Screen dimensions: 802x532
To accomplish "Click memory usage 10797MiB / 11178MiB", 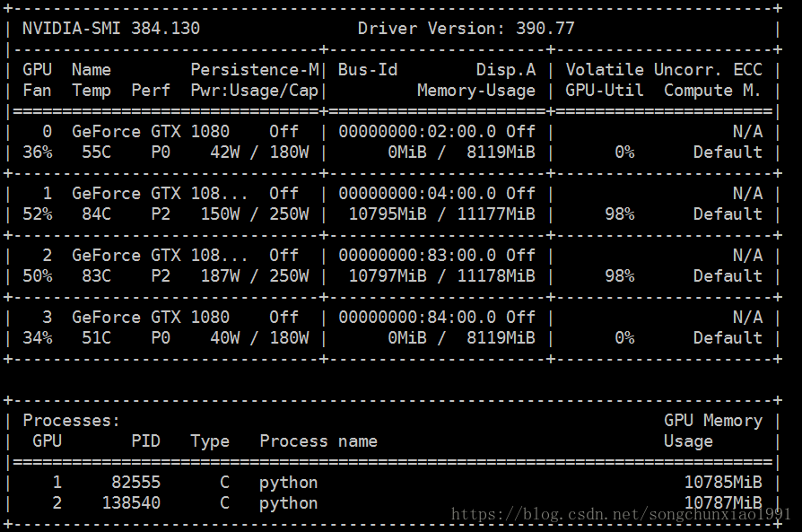I will 442,275.
